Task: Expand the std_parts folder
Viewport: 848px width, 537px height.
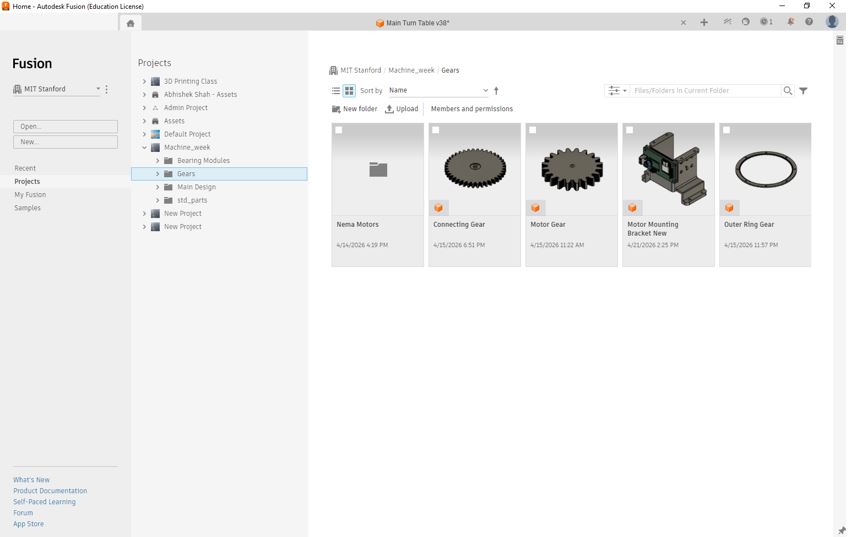Action: (157, 200)
